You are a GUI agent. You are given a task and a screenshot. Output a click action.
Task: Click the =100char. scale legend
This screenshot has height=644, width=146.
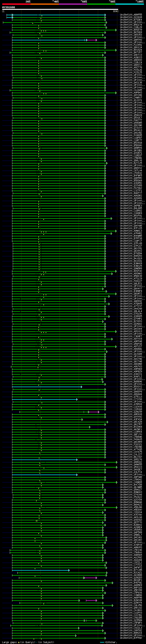108,642
